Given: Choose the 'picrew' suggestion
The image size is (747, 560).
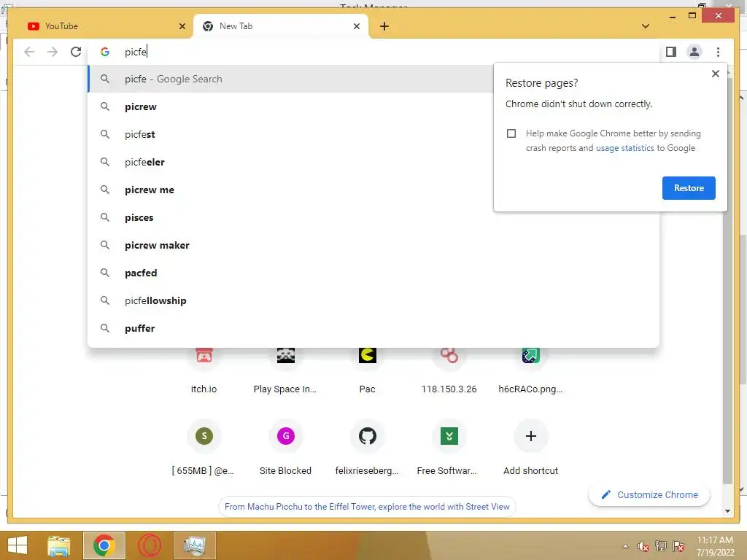Looking at the screenshot, I should coord(373,106).
